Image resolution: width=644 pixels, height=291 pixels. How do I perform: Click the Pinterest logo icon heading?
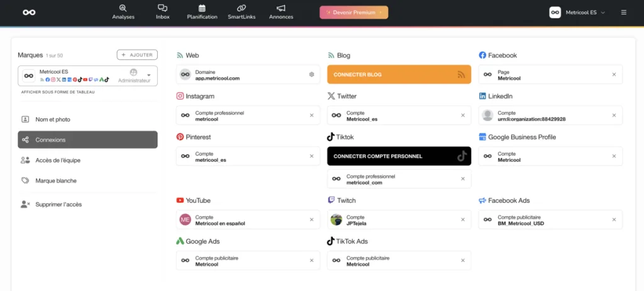pos(180,137)
